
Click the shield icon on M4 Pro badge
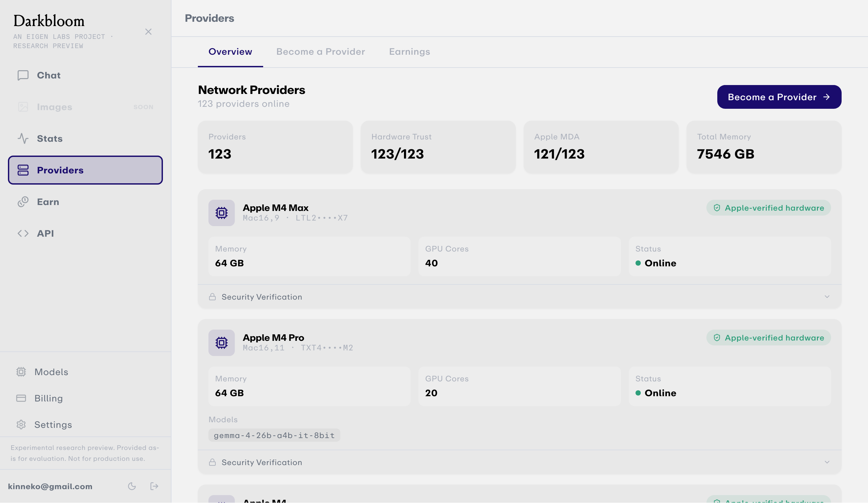717,338
